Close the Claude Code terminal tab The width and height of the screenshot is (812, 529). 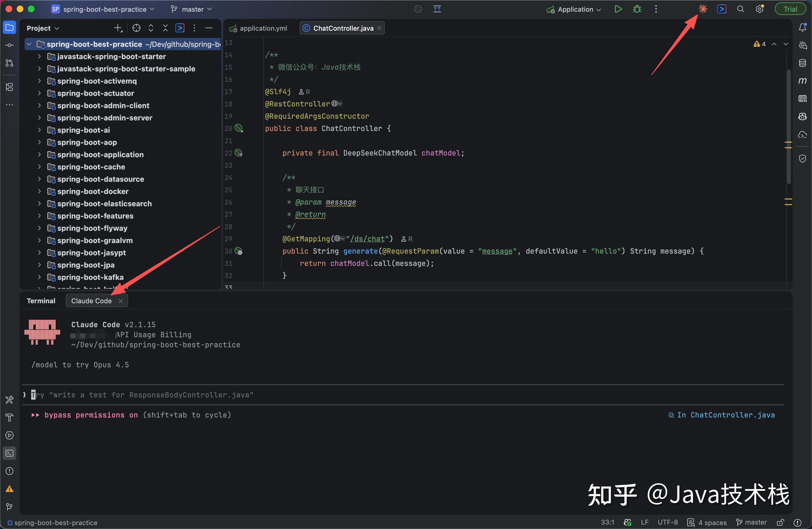[121, 301]
